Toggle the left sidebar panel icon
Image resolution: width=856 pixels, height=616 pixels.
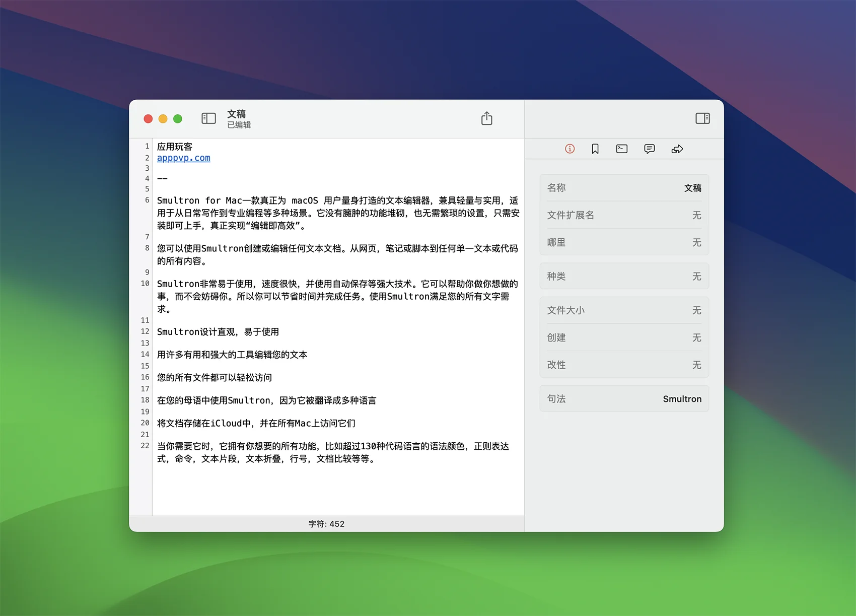pyautogui.click(x=208, y=118)
